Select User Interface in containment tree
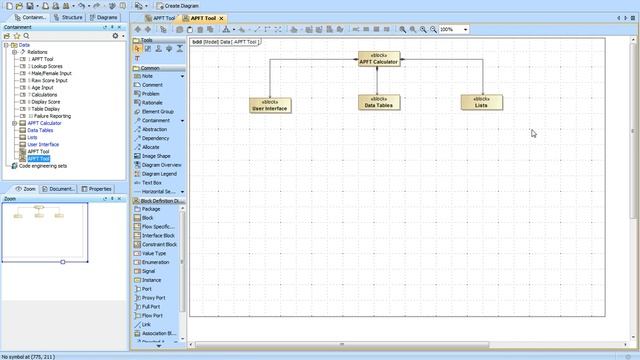The height and width of the screenshot is (360, 640). 43,144
